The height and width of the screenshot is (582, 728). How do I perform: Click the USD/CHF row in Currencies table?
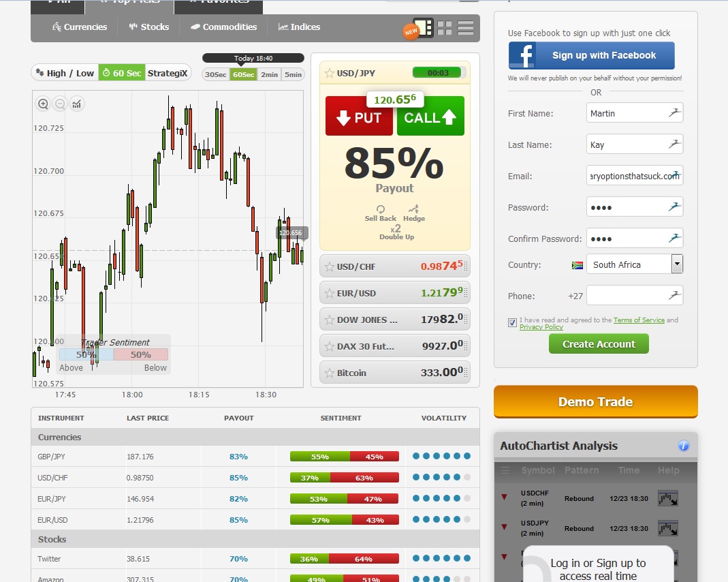[x=255, y=478]
